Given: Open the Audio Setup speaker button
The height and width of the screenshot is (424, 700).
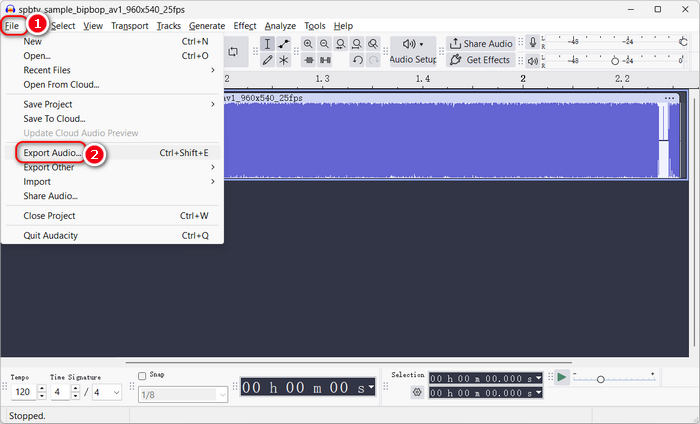Looking at the screenshot, I should (x=413, y=52).
